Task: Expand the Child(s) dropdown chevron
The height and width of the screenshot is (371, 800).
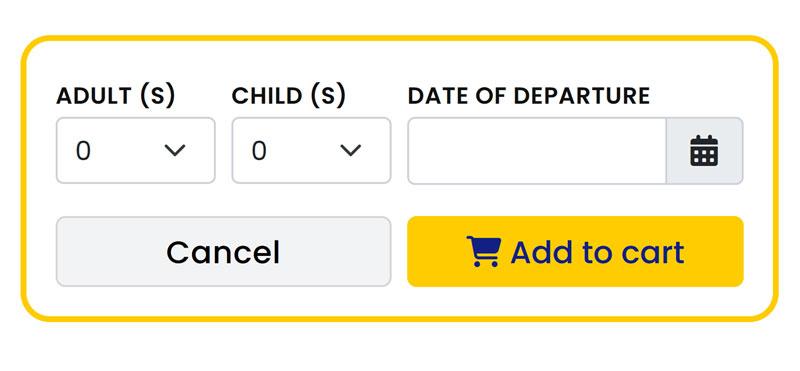Action: 351,151
